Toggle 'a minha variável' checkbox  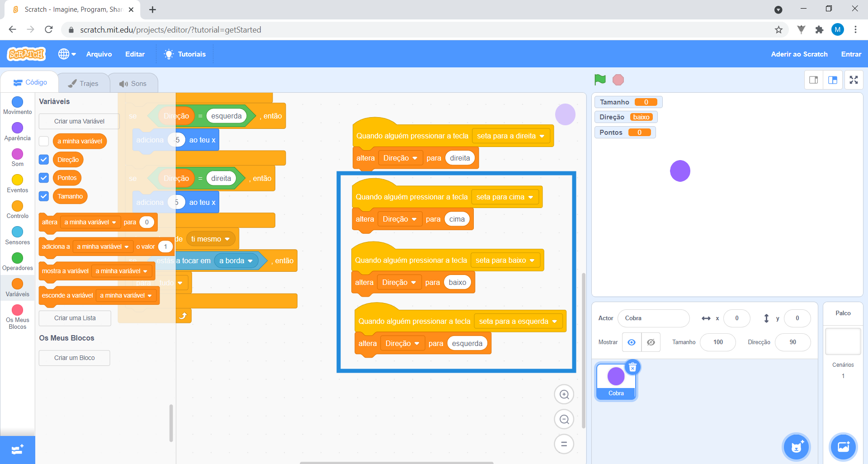(x=44, y=141)
